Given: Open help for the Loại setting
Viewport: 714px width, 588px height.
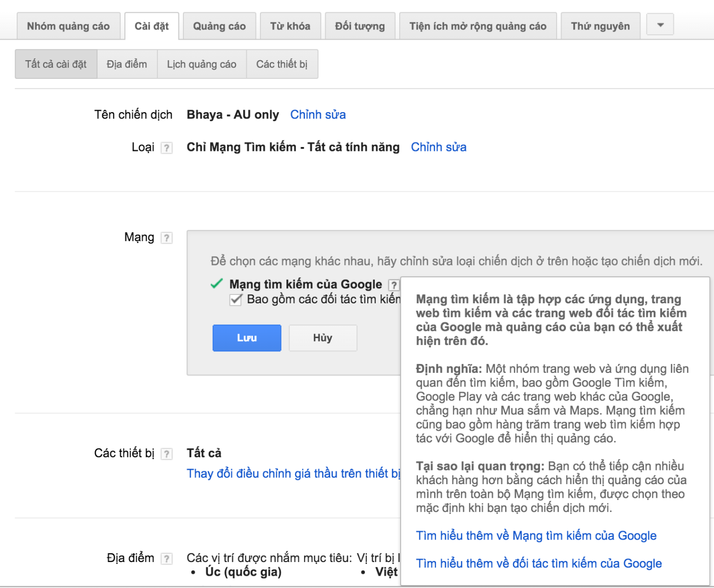Looking at the screenshot, I should 167,147.
